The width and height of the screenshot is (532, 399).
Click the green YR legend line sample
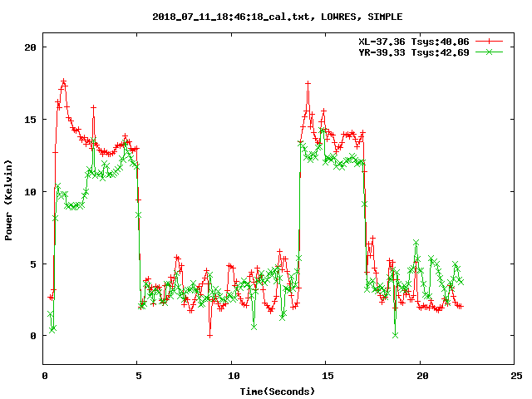tap(489, 52)
